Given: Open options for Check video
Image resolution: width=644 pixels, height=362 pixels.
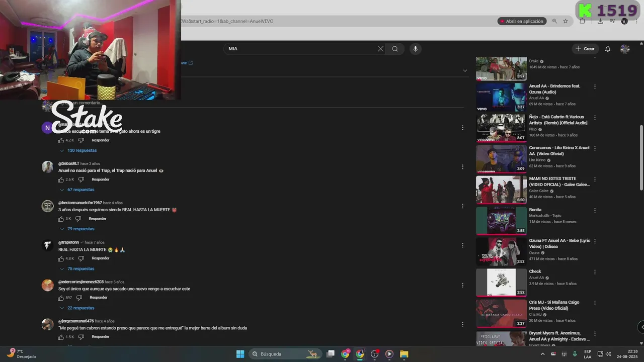Looking at the screenshot, I should click(595, 272).
